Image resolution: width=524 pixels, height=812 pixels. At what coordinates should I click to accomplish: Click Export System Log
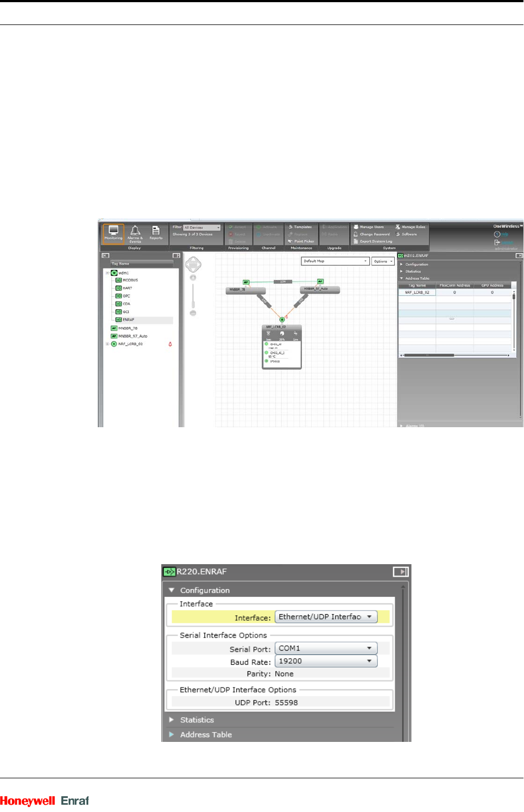click(373, 241)
